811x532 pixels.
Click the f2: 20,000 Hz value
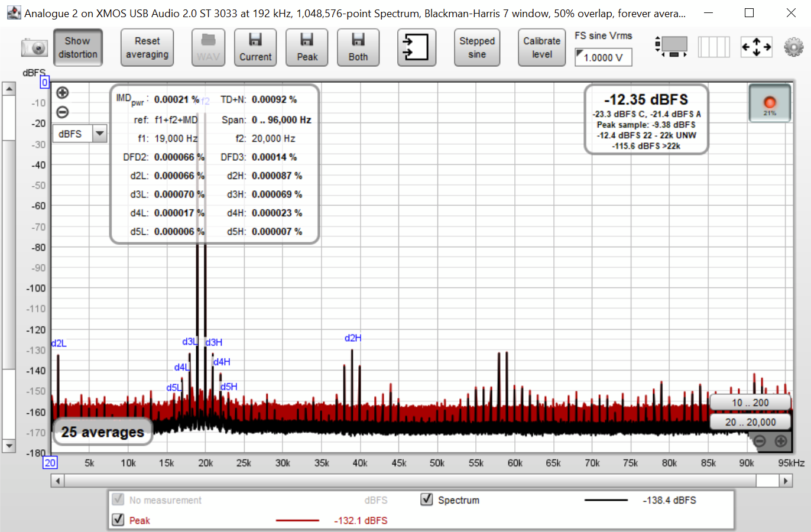pyautogui.click(x=273, y=138)
